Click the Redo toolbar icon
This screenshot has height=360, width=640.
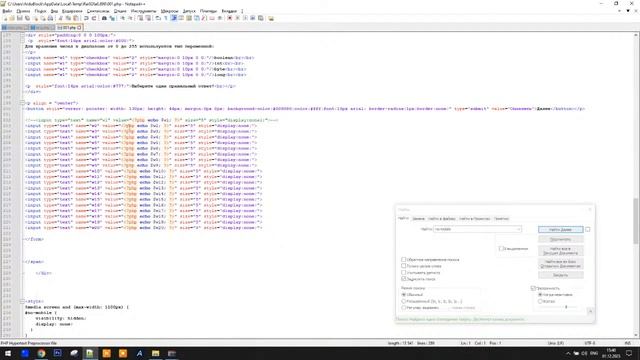point(94,18)
